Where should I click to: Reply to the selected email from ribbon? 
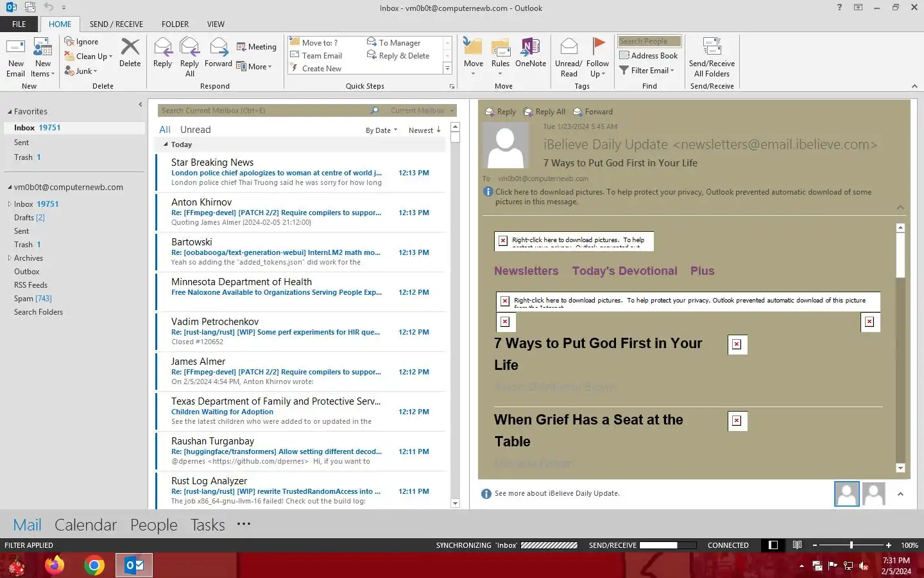point(162,53)
